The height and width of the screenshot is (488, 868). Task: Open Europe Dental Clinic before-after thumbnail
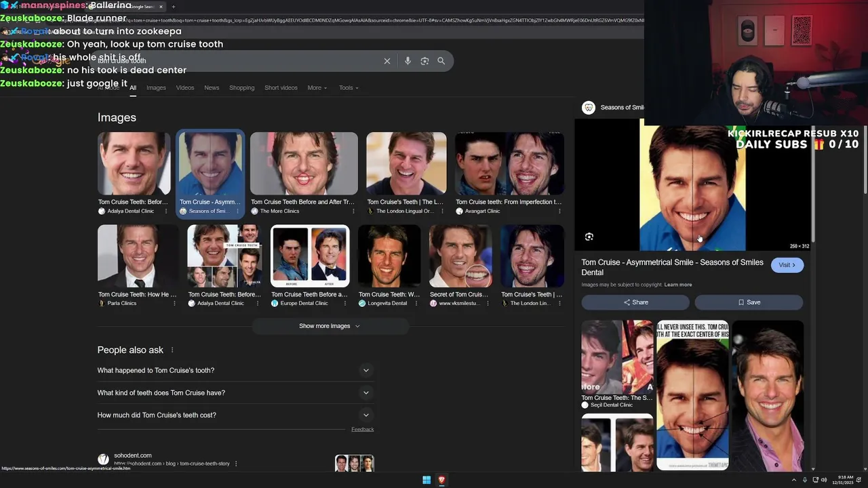coord(310,256)
